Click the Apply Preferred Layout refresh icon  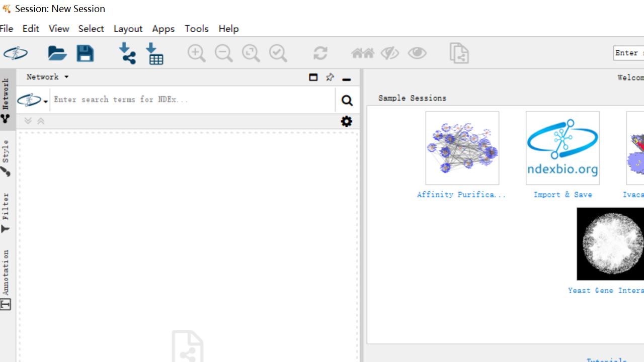[x=320, y=53]
